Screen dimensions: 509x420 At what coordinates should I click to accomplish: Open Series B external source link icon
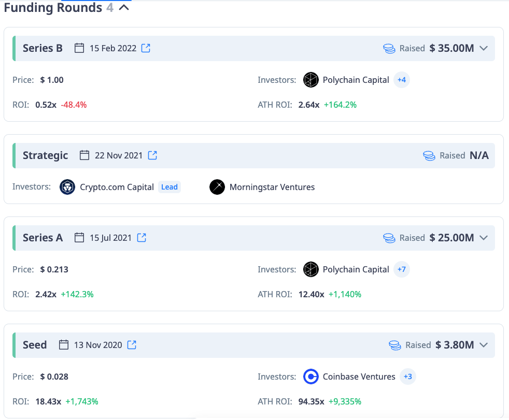pos(146,48)
